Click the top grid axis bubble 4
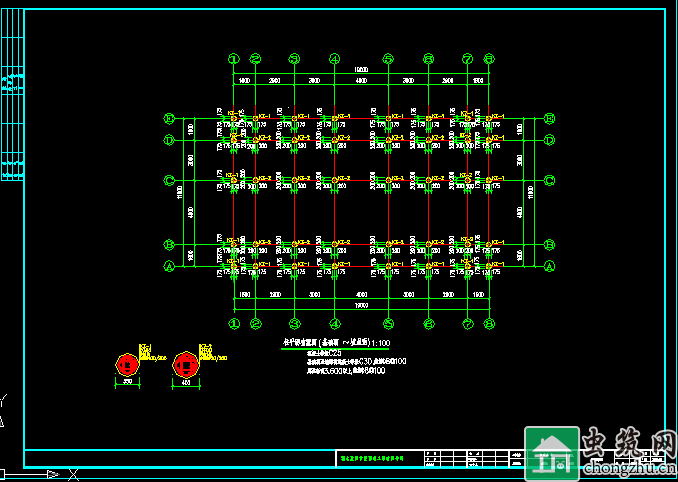 (x=334, y=59)
